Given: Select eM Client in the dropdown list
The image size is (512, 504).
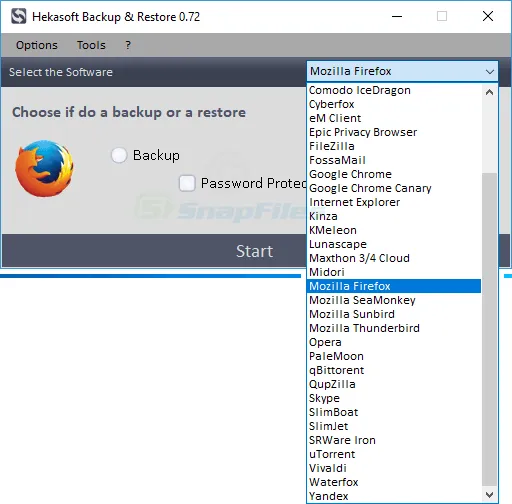Looking at the screenshot, I should [x=394, y=118].
